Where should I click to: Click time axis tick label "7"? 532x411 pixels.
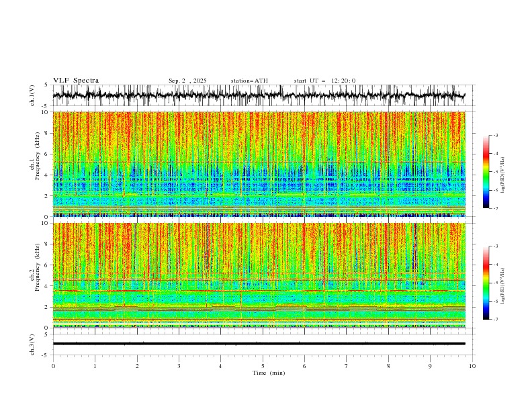click(346, 366)
